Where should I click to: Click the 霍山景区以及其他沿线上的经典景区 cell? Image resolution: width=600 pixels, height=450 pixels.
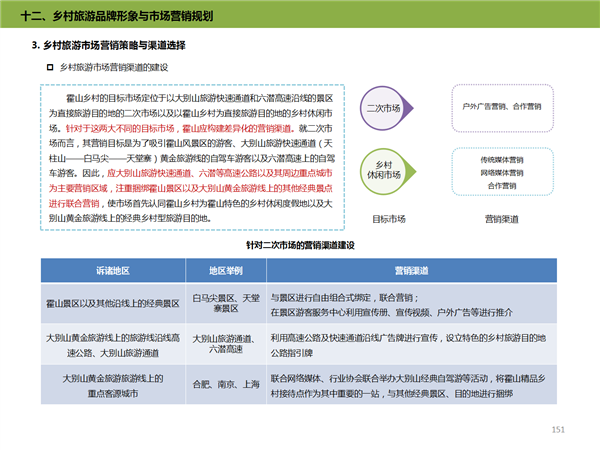112,303
